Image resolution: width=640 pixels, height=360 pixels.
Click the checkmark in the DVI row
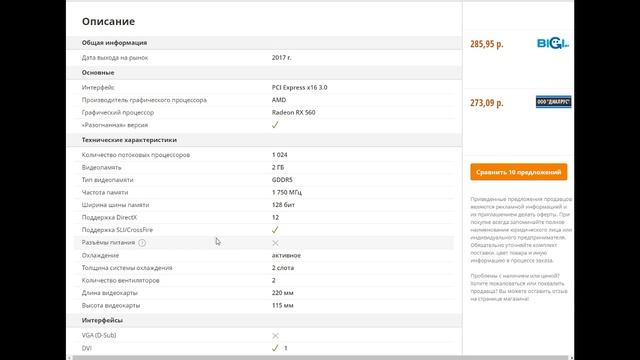275,348
